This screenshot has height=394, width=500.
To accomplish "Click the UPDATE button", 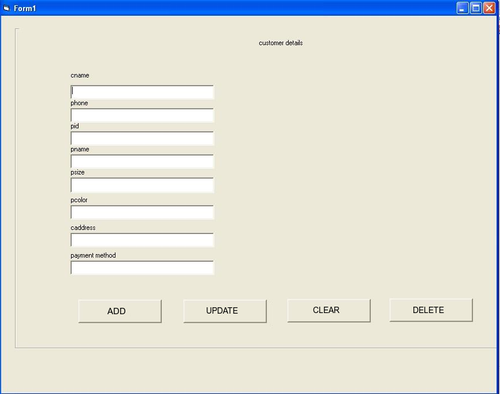I will pyautogui.click(x=225, y=311).
